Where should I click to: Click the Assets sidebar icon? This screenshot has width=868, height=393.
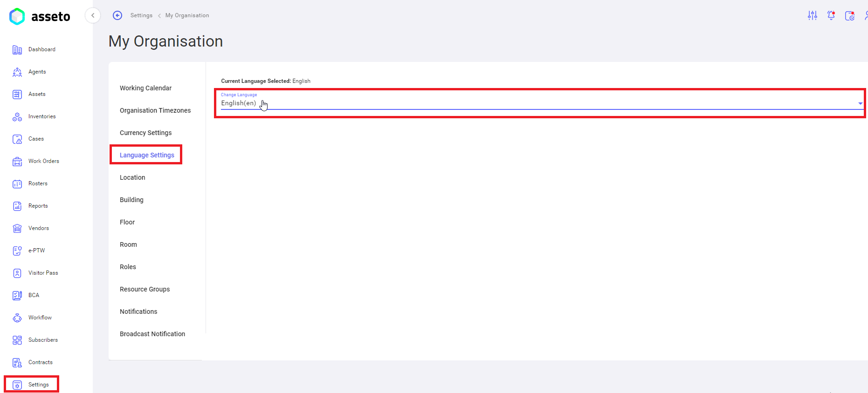click(17, 94)
